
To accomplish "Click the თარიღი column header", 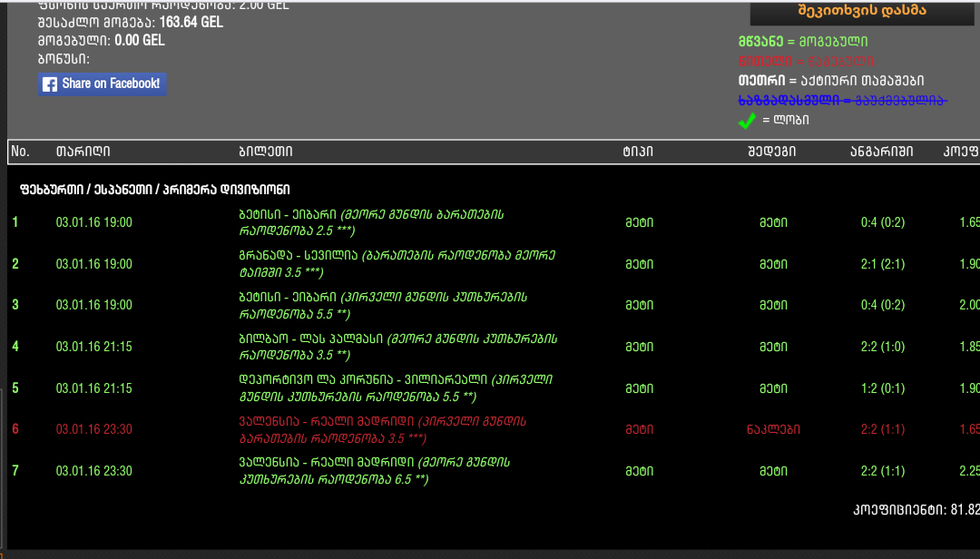I will click(83, 152).
